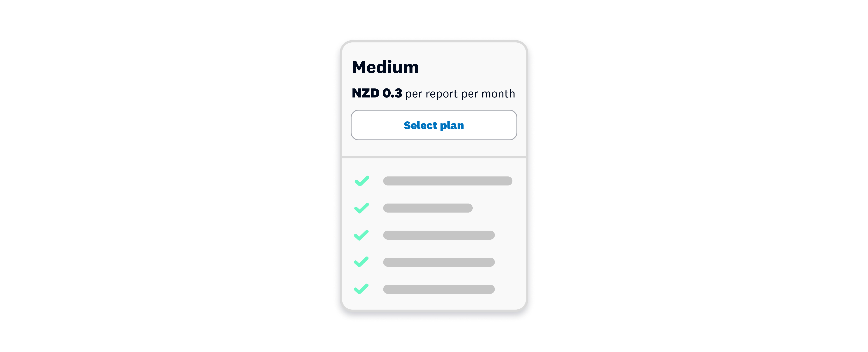
Task: Click the third green checkmark icon
Action: [x=361, y=235]
